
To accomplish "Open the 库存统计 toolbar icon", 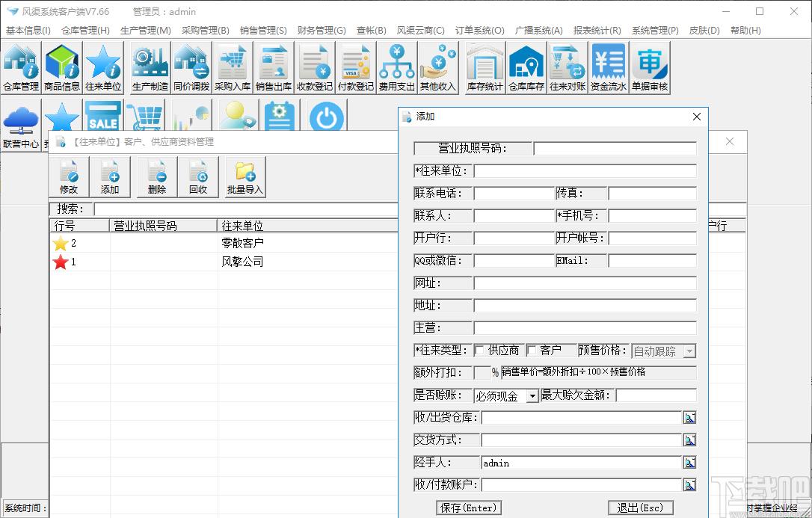I will 485,68.
